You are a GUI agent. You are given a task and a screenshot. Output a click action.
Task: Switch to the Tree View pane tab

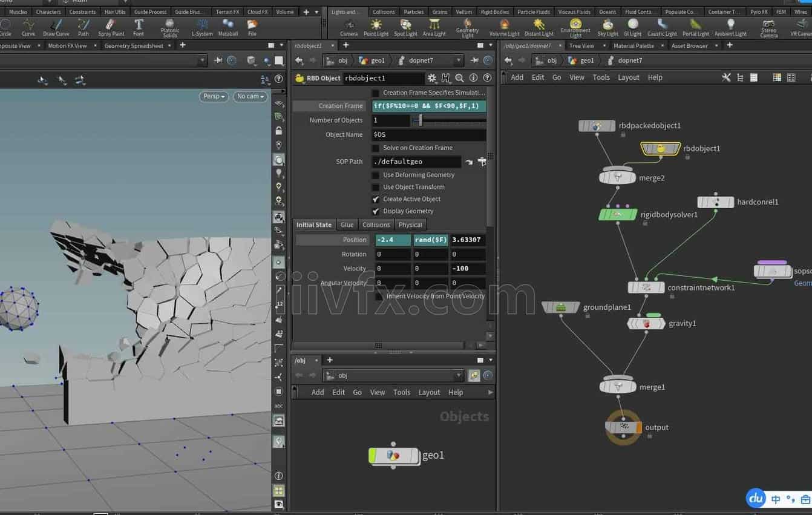point(581,45)
